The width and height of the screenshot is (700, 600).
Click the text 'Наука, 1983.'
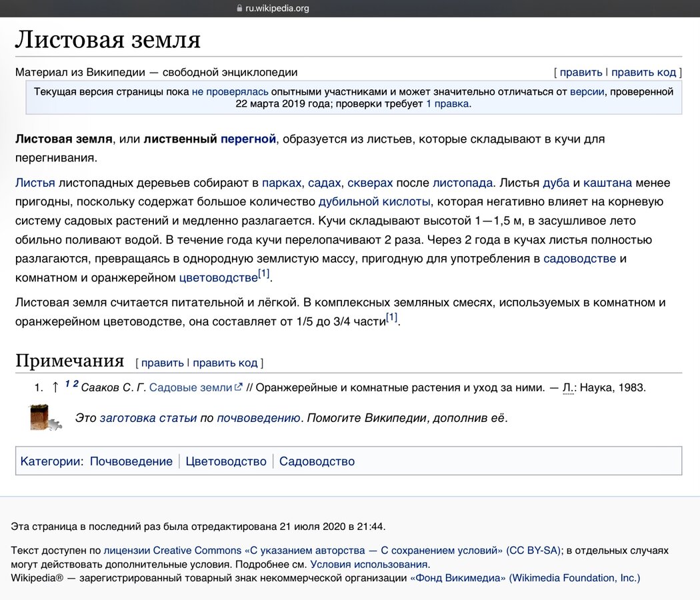(613, 387)
